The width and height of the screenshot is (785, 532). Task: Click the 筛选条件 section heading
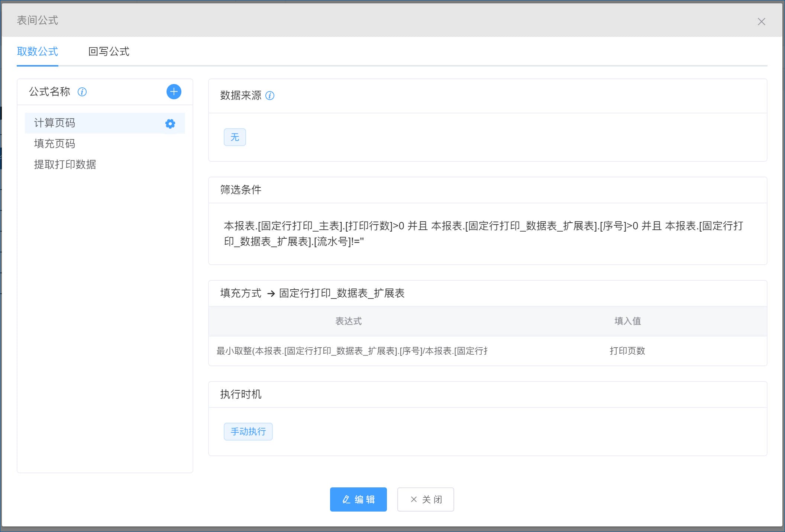[241, 190]
